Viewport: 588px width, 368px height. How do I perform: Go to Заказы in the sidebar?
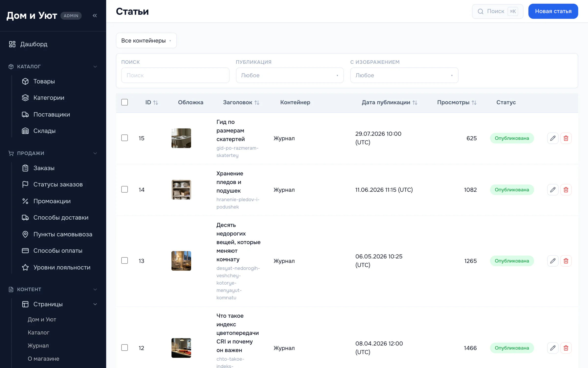coord(44,168)
